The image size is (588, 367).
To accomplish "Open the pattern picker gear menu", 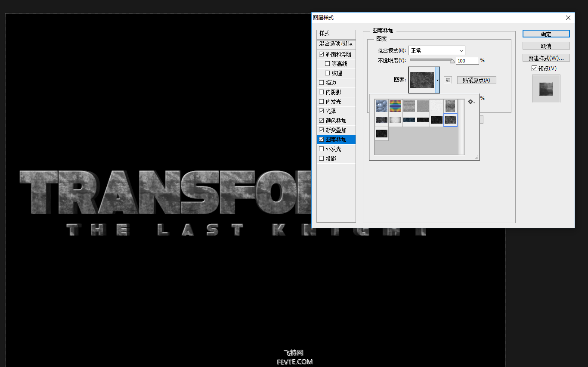I will (471, 102).
